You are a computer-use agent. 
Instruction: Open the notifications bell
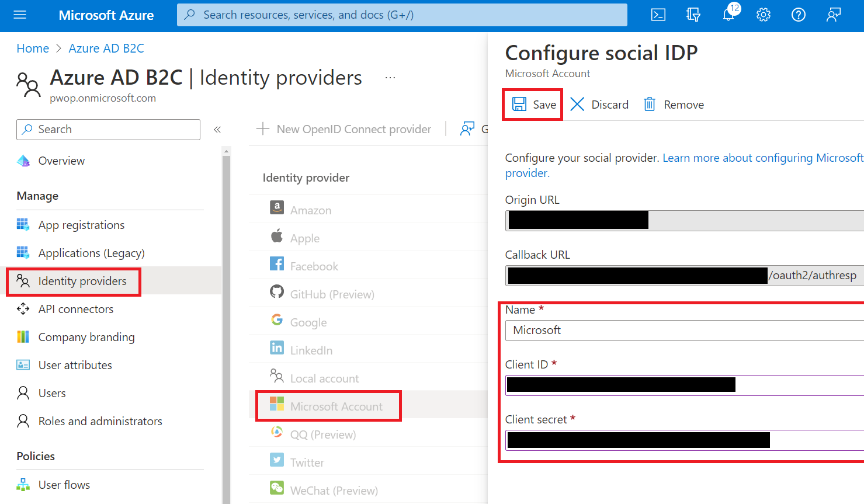729,14
